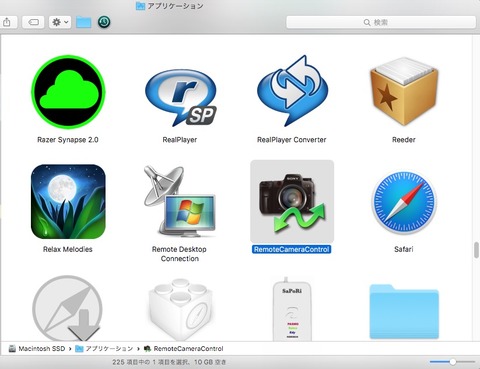480x369 pixels.
Task: Click the Reeder name label
Action: tap(404, 140)
